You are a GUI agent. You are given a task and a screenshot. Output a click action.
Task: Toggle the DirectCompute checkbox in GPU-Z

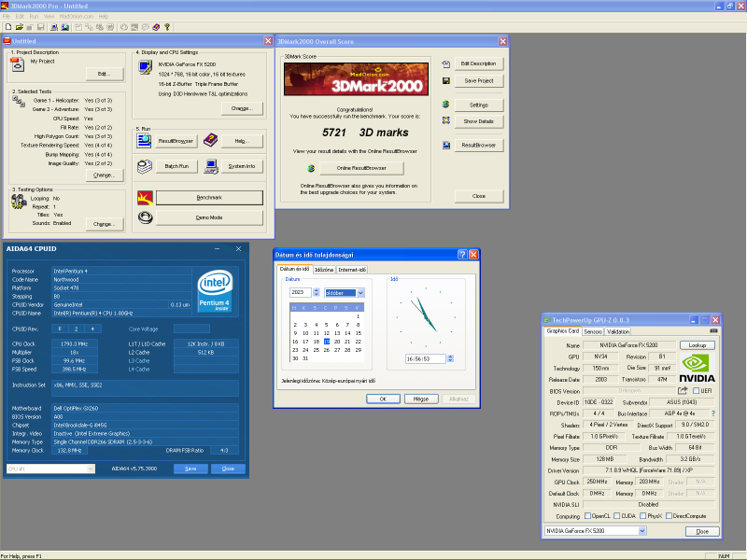pos(669,516)
